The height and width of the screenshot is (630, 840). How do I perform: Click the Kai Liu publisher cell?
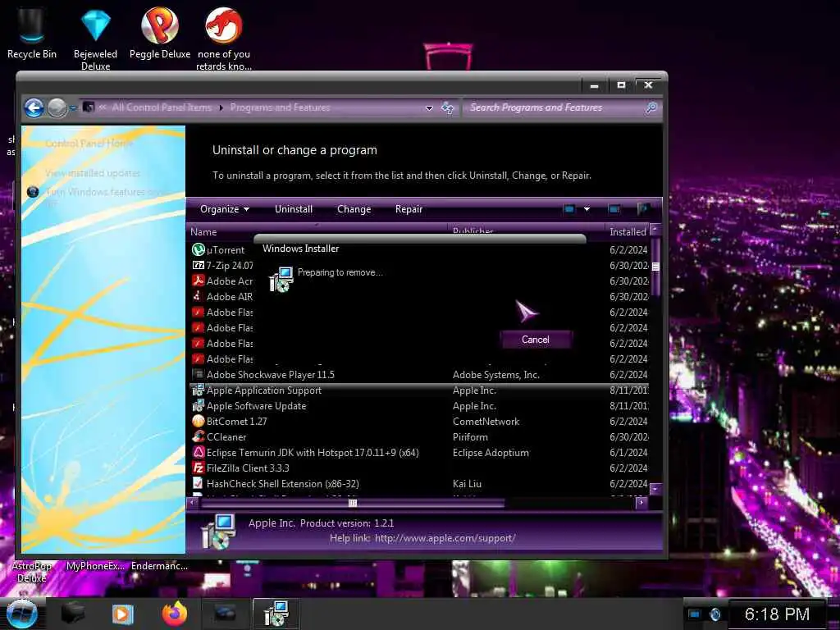pos(467,483)
